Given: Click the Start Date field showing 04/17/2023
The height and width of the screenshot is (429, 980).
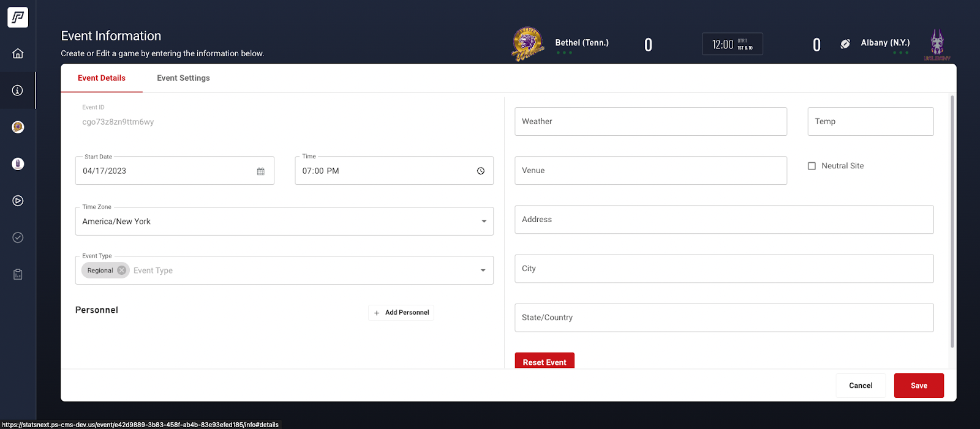Looking at the screenshot, I should 175,171.
